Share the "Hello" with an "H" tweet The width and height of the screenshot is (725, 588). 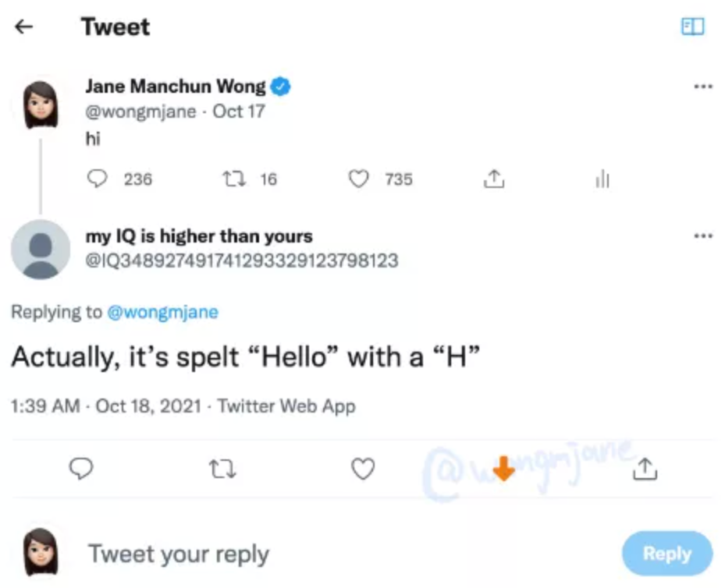click(x=646, y=468)
